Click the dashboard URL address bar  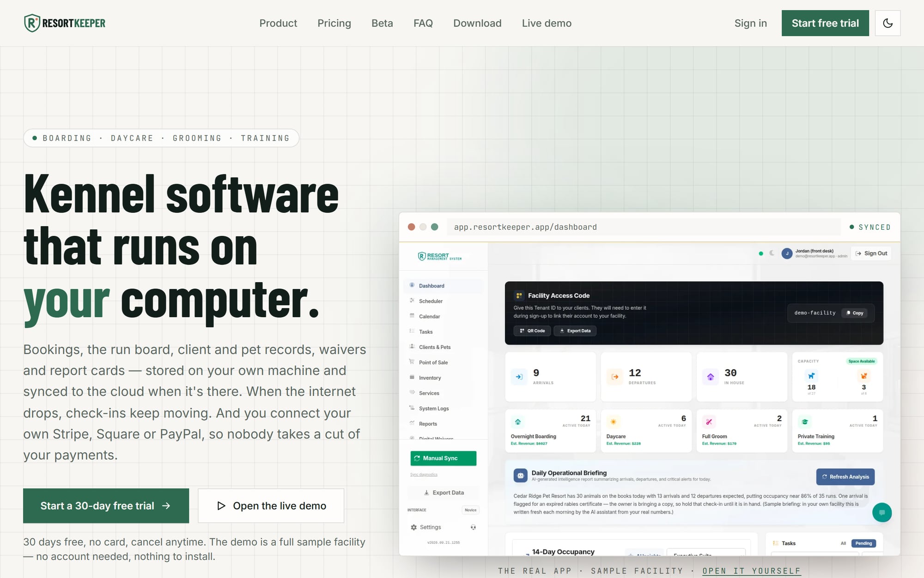click(x=644, y=227)
